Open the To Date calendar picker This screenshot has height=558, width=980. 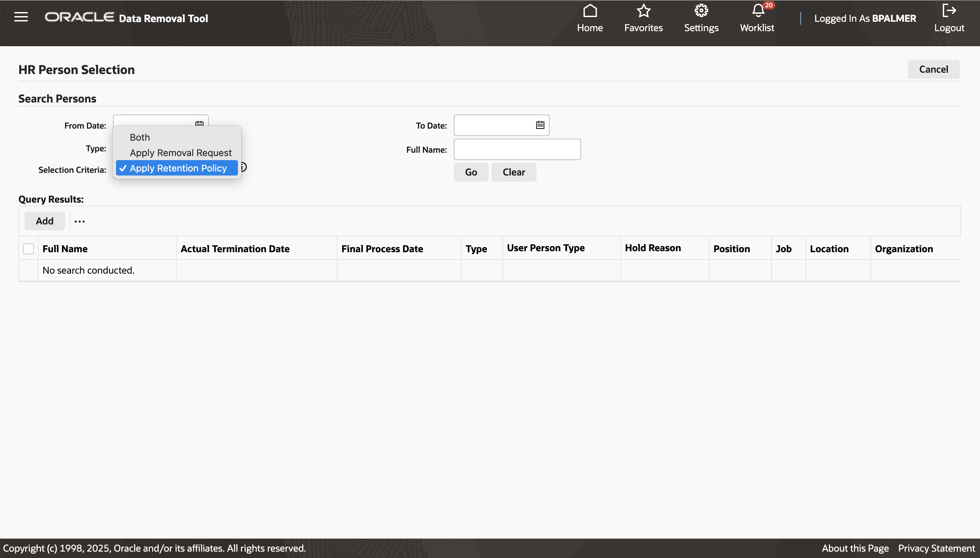click(x=540, y=125)
